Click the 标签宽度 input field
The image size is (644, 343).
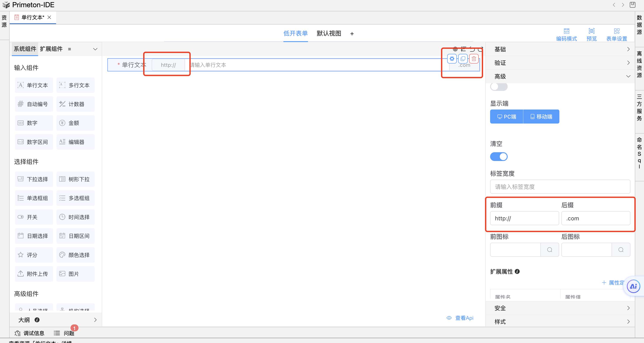point(560,187)
